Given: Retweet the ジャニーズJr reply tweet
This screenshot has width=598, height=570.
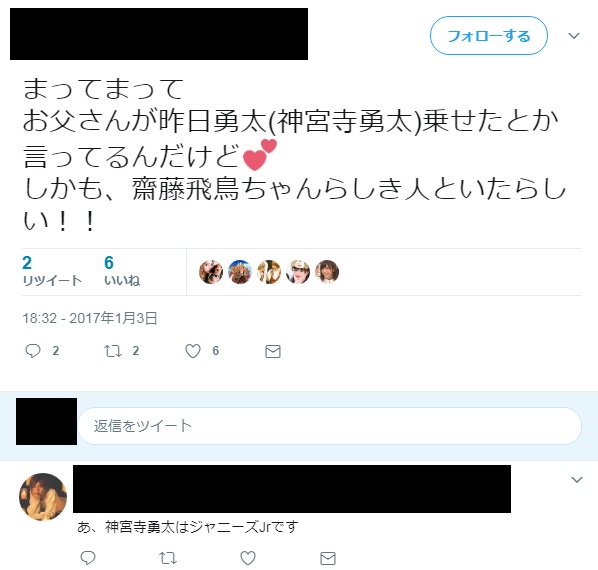Looking at the screenshot, I should click(168, 558).
